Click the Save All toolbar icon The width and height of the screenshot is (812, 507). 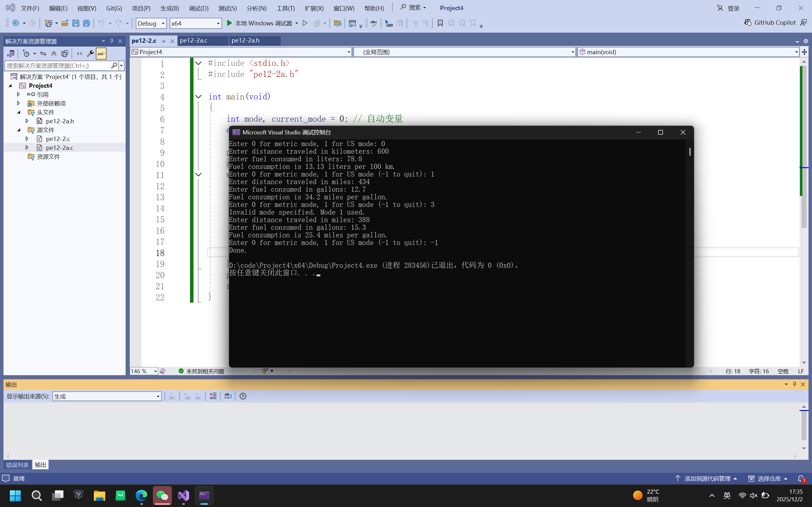[87, 23]
